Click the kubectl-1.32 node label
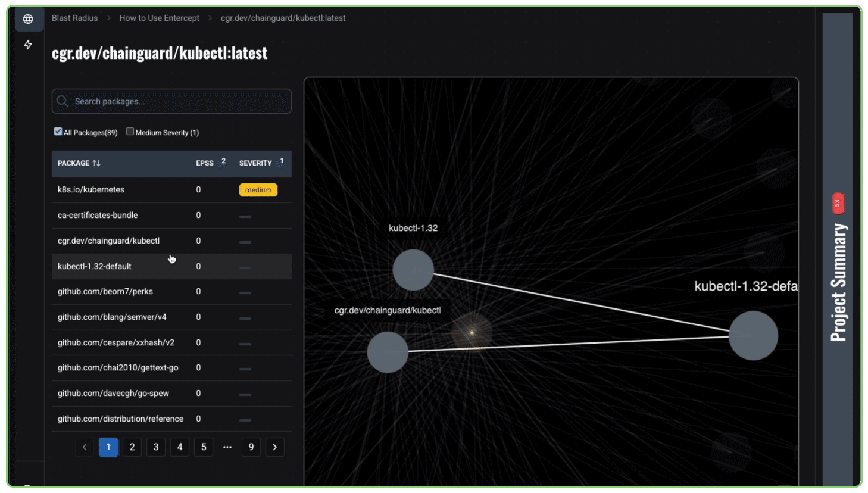Screen dimensions: 868x493 tap(413, 228)
